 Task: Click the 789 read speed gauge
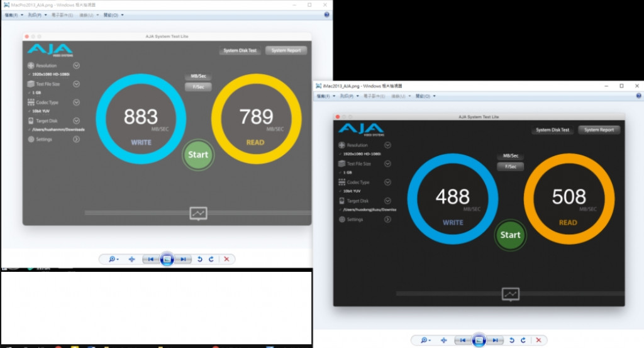(257, 119)
